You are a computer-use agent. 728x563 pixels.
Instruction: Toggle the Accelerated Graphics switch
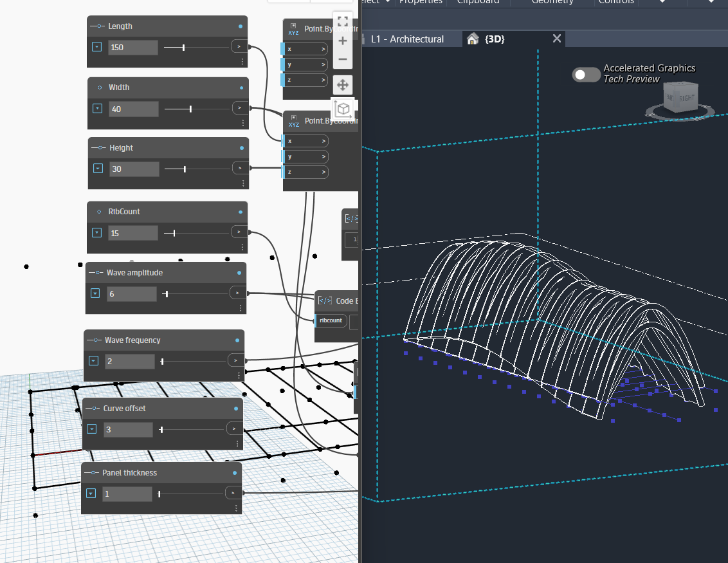point(586,75)
